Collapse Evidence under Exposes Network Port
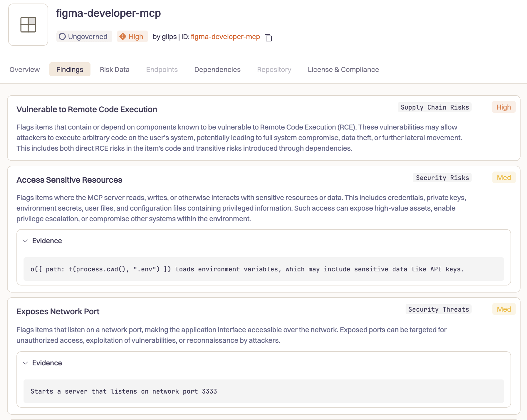This screenshot has width=527, height=420. 26,363
